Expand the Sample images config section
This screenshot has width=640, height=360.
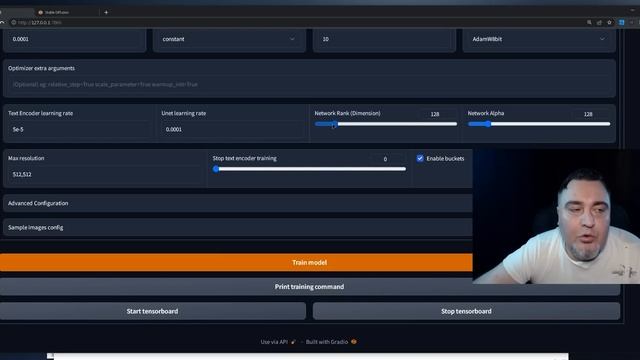tap(238, 227)
